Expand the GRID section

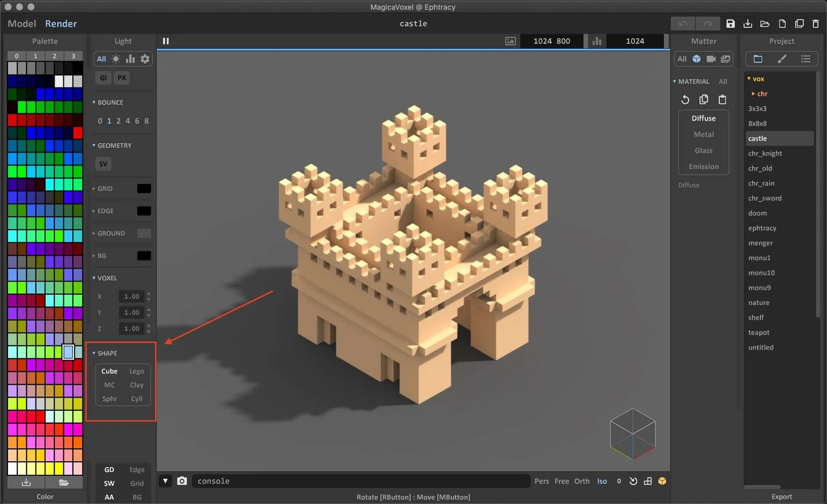[105, 188]
